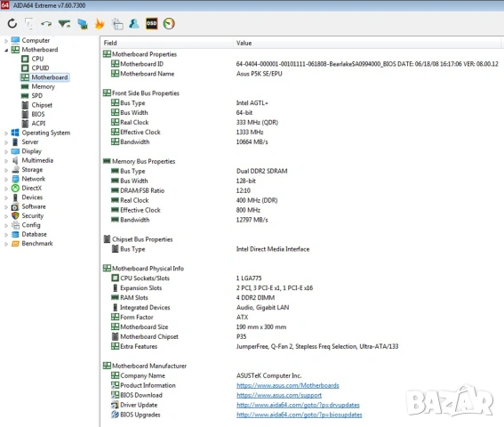Follow the BIOS Download support link

tap(279, 395)
